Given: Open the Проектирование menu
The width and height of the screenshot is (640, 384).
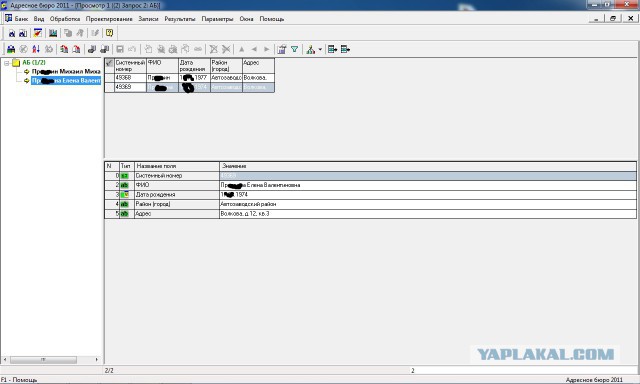Looking at the screenshot, I should (x=109, y=19).
